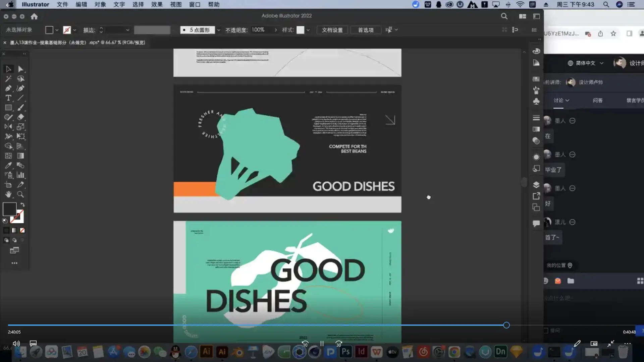644x362 pixels.
Task: Click the Home icon in header
Action: pos(34,16)
